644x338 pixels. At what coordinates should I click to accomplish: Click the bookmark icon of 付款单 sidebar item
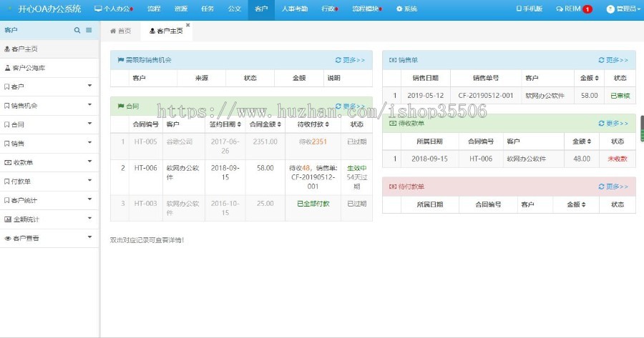[x=6, y=182]
